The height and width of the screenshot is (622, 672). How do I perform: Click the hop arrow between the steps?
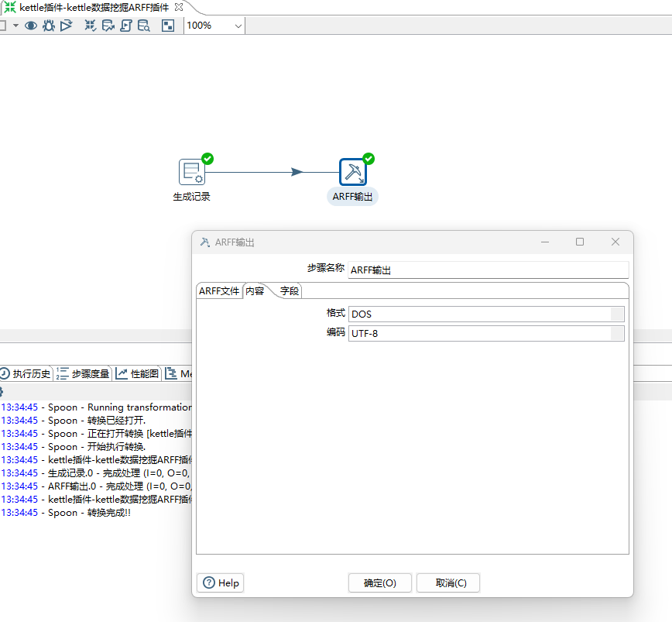(x=297, y=172)
